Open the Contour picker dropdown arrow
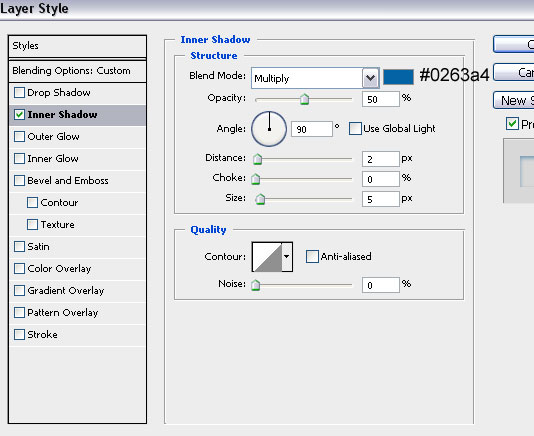 pyautogui.click(x=287, y=257)
